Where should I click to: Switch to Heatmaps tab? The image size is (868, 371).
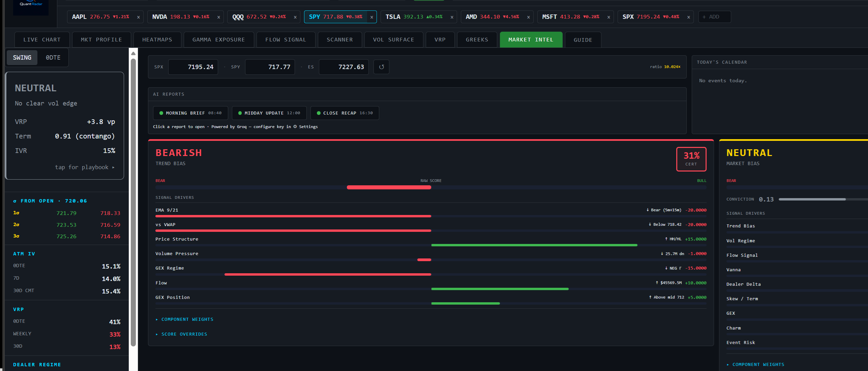[157, 40]
